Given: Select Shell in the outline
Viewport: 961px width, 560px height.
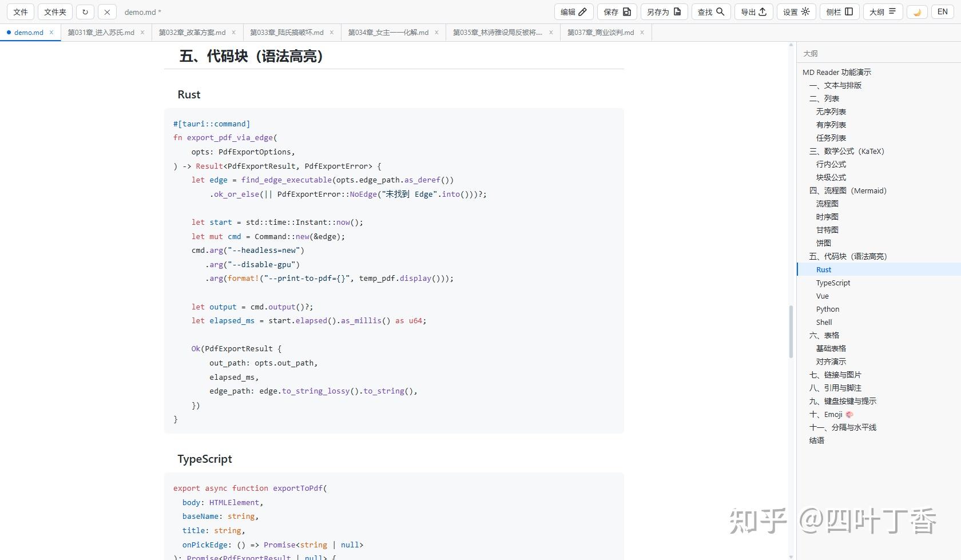Looking at the screenshot, I should [824, 322].
